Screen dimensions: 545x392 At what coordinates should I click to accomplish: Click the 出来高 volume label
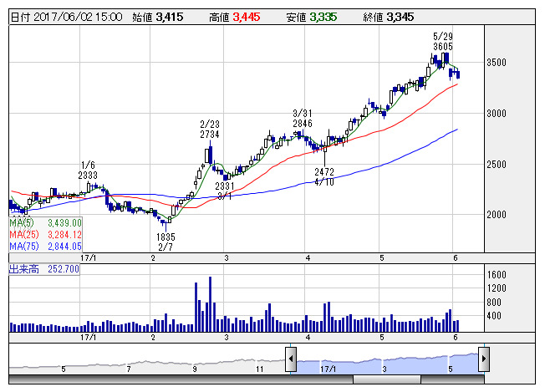pos(23,269)
